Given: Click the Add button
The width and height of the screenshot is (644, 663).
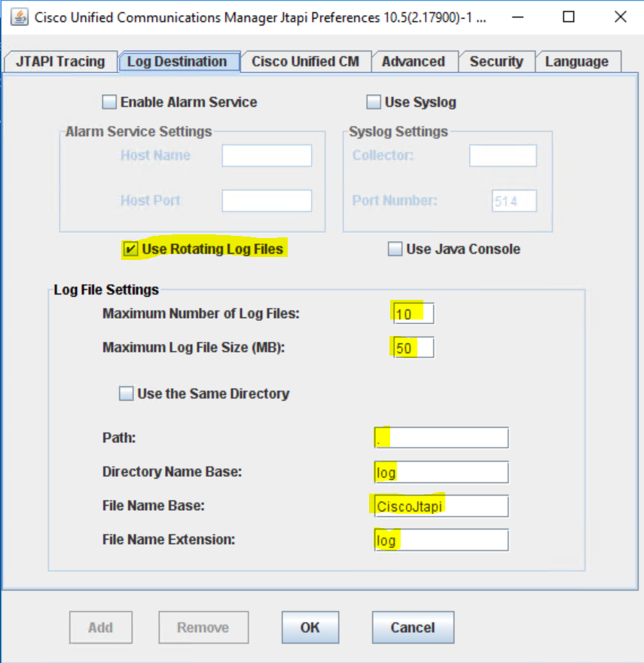Looking at the screenshot, I should (101, 628).
